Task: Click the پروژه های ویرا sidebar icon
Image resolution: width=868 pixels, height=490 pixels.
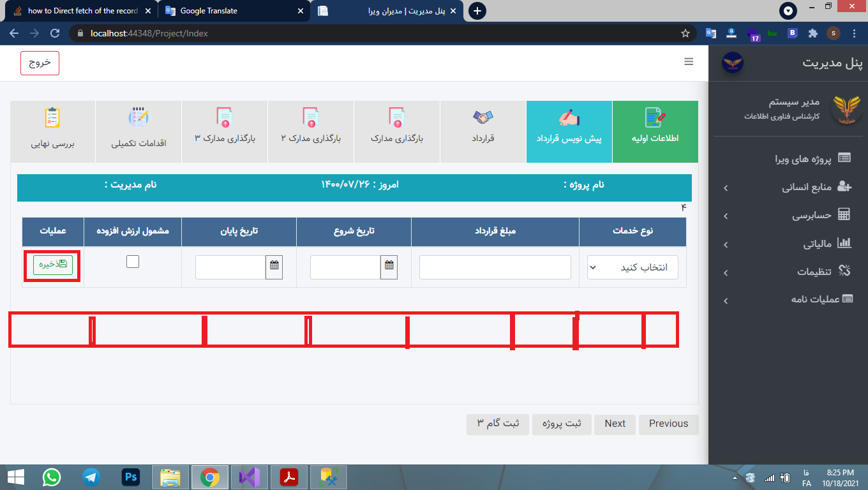Action: pyautogui.click(x=844, y=159)
